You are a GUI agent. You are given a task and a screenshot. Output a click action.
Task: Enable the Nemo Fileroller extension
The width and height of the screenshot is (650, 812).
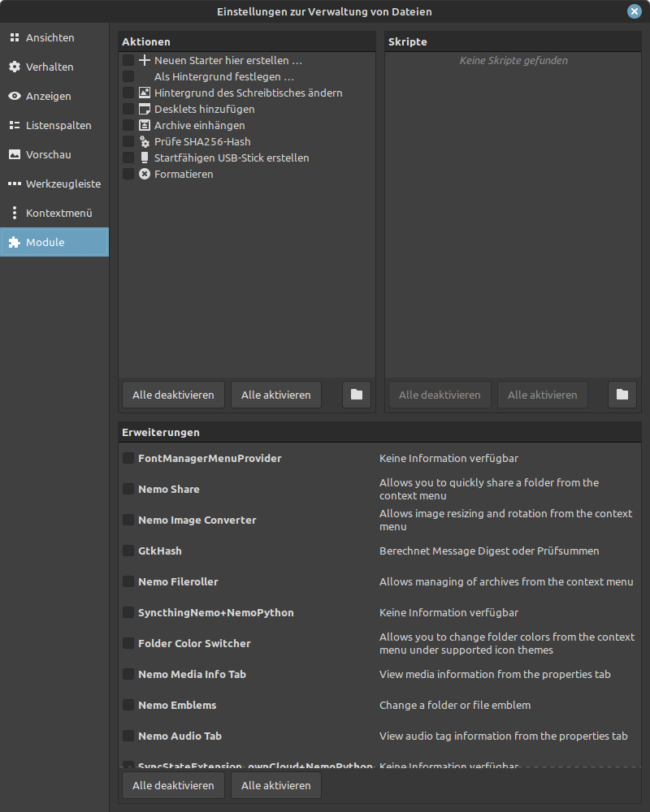pos(128,581)
